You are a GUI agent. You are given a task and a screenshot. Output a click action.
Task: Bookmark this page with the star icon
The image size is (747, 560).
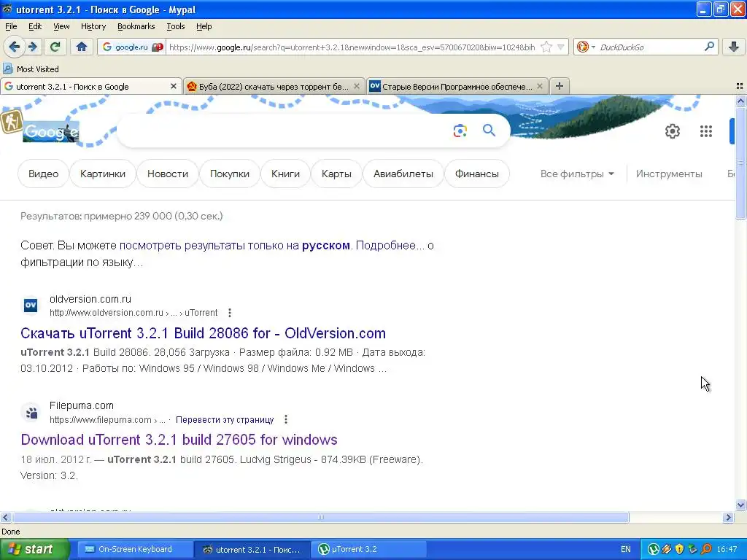pos(546,47)
